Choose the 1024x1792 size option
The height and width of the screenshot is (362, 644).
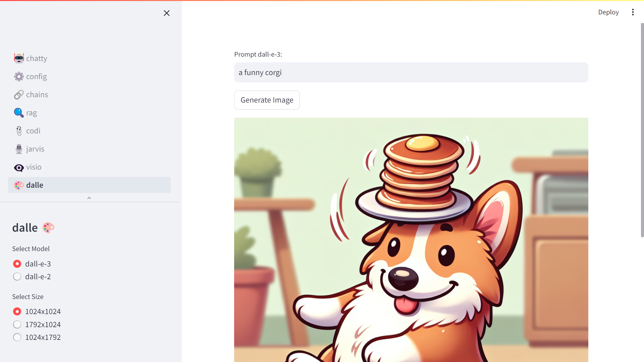pyautogui.click(x=17, y=337)
